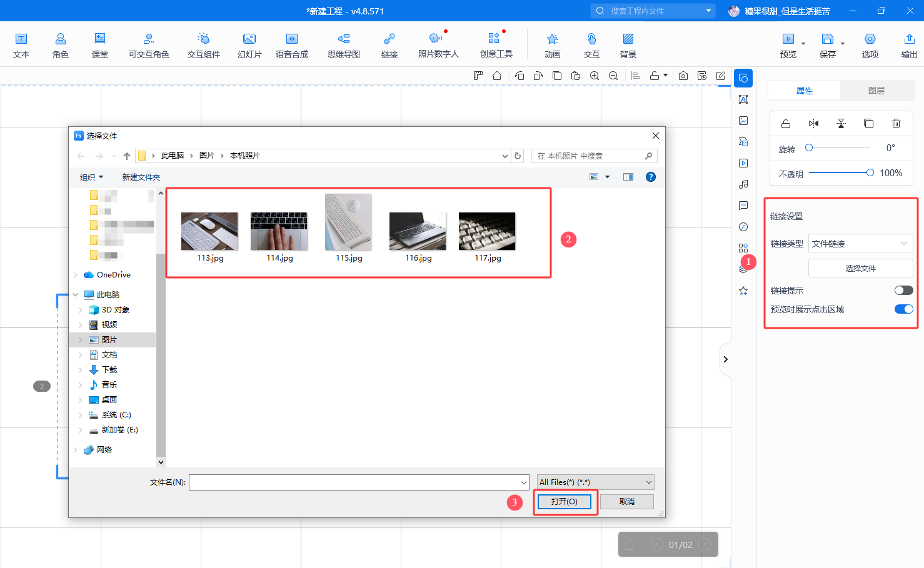Open the 照片数字人 photo avatar tool
Screen dimensions: 924x568
[x=438, y=46]
